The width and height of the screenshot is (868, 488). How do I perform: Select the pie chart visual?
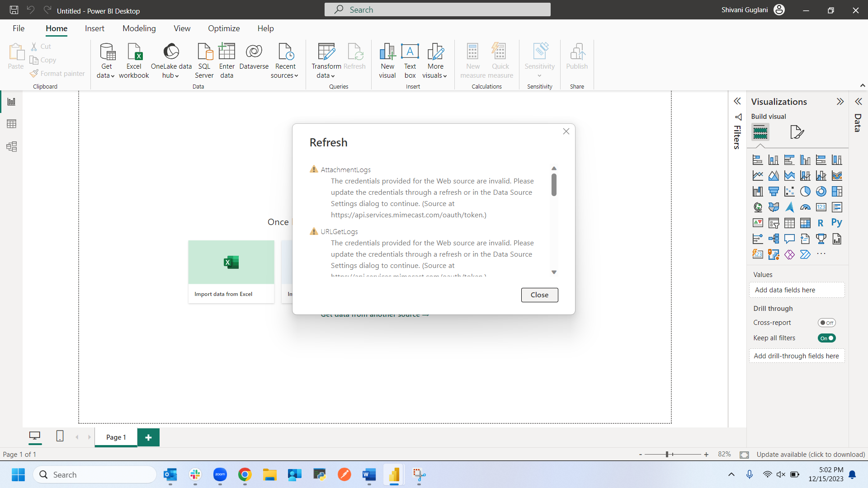[805, 192]
